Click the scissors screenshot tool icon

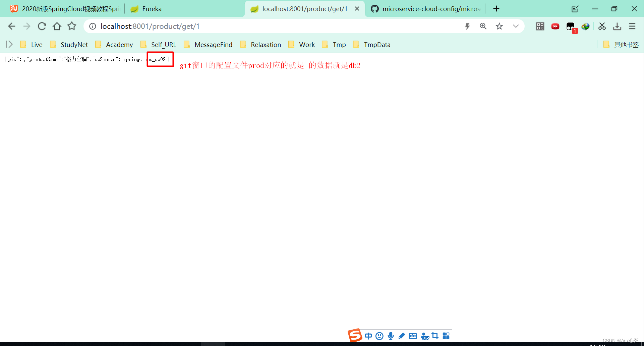pos(602,26)
